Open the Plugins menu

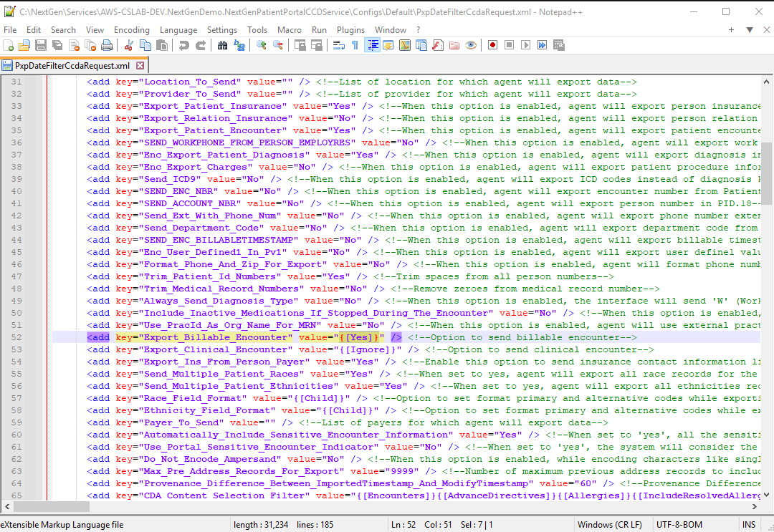350,30
